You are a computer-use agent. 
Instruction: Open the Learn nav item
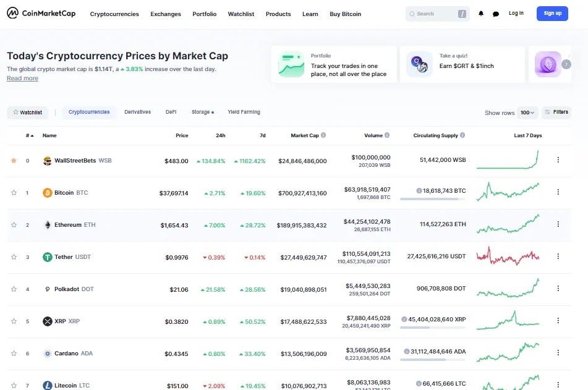pos(310,14)
